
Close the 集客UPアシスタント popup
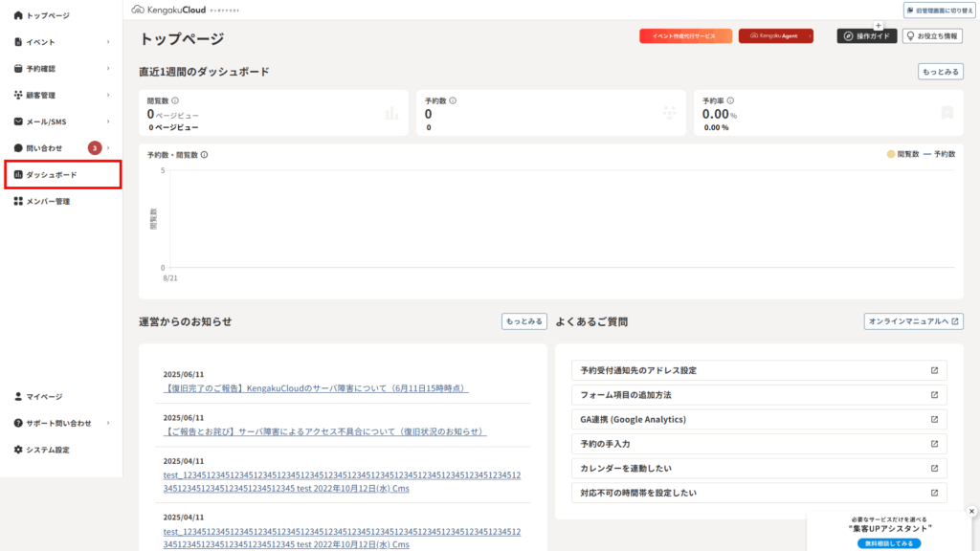point(972,512)
